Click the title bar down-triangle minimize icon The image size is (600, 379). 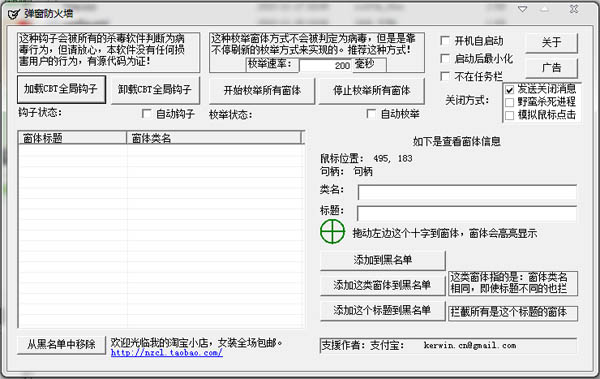pyautogui.click(x=523, y=9)
